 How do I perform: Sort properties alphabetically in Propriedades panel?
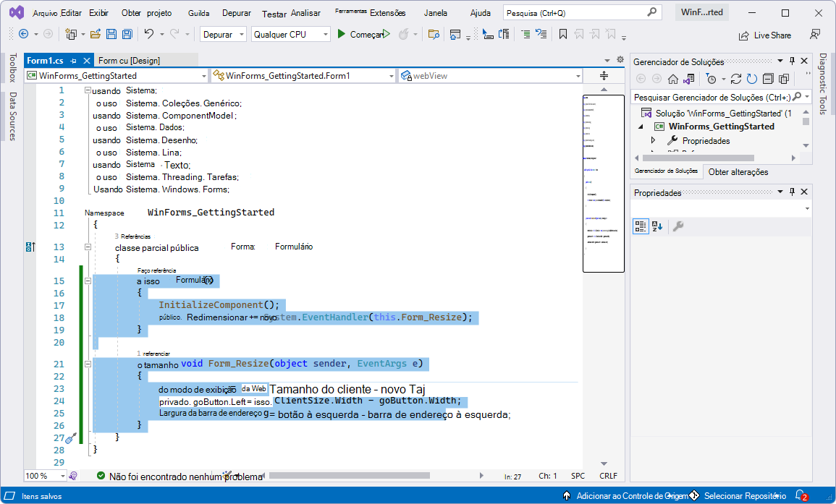point(656,226)
